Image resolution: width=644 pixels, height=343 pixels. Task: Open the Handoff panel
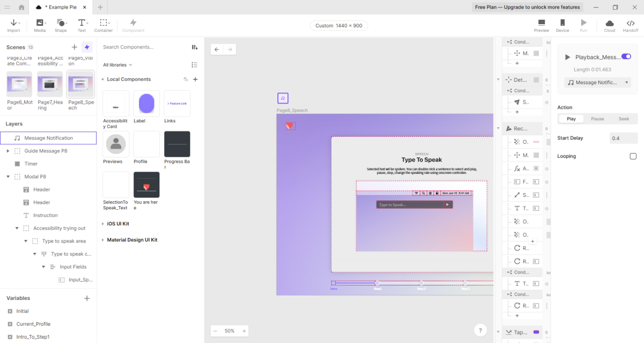[630, 25]
